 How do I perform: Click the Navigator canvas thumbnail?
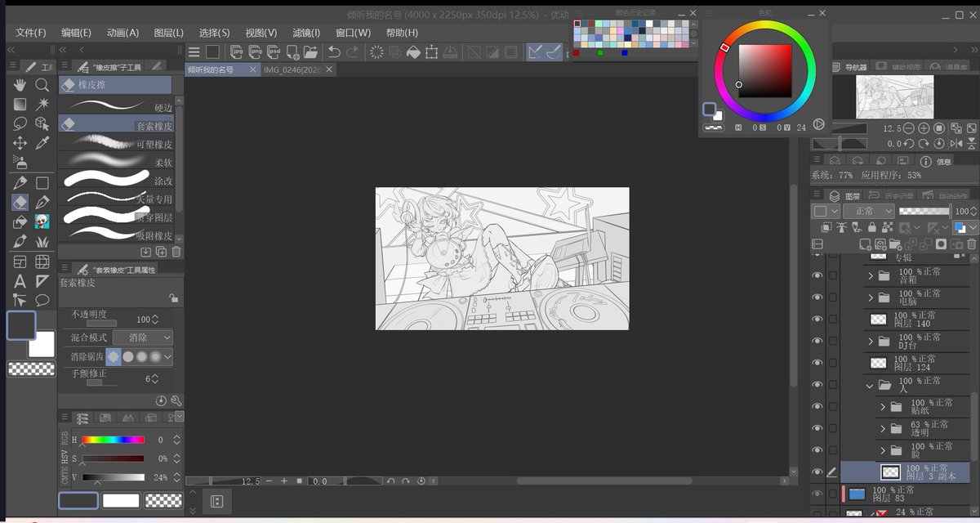894,97
